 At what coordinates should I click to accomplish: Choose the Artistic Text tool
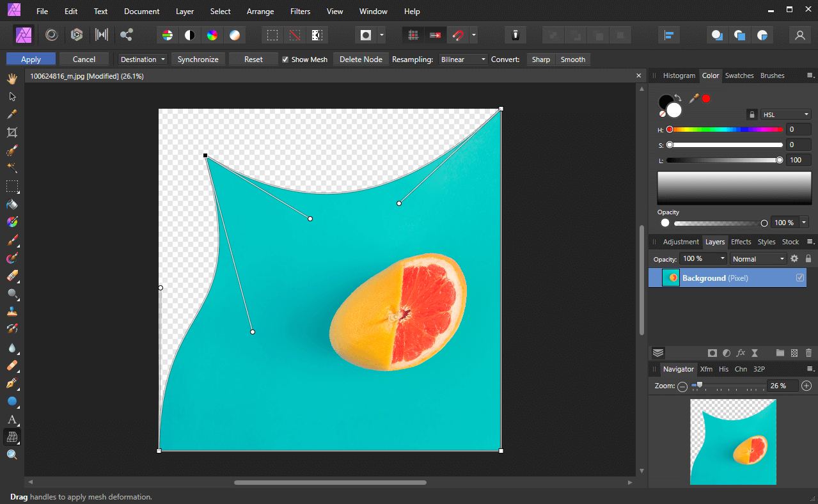tap(12, 420)
